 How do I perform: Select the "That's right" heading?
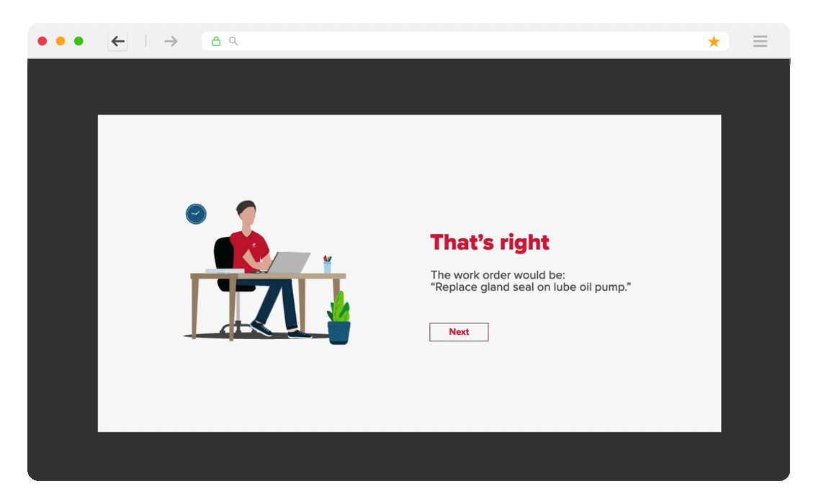tap(490, 243)
